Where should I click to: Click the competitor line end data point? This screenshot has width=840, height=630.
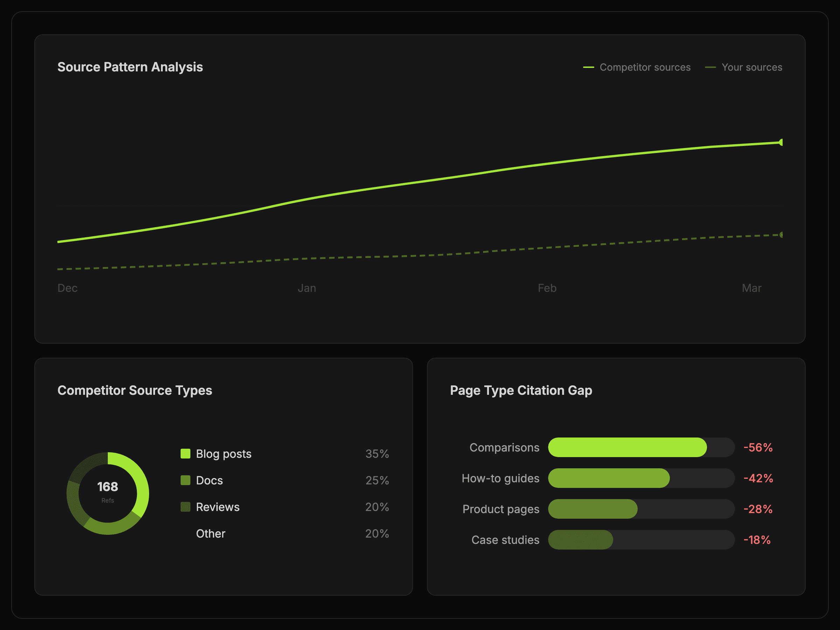tap(780, 142)
